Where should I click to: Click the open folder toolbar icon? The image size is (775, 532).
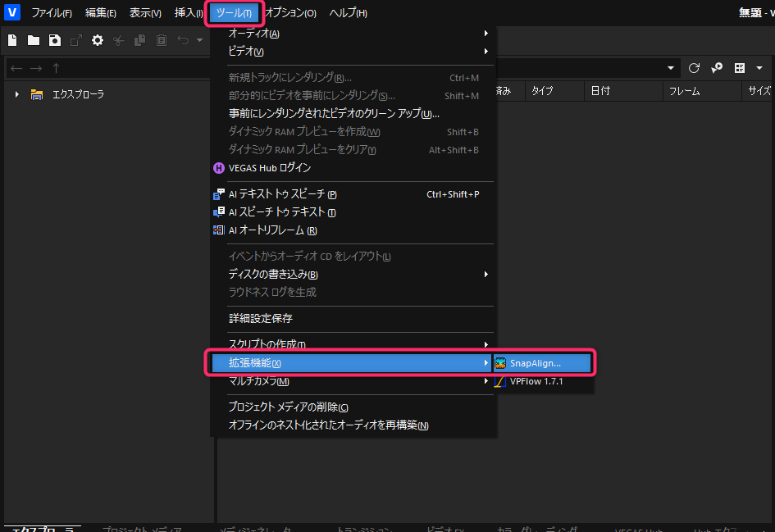[x=34, y=40]
